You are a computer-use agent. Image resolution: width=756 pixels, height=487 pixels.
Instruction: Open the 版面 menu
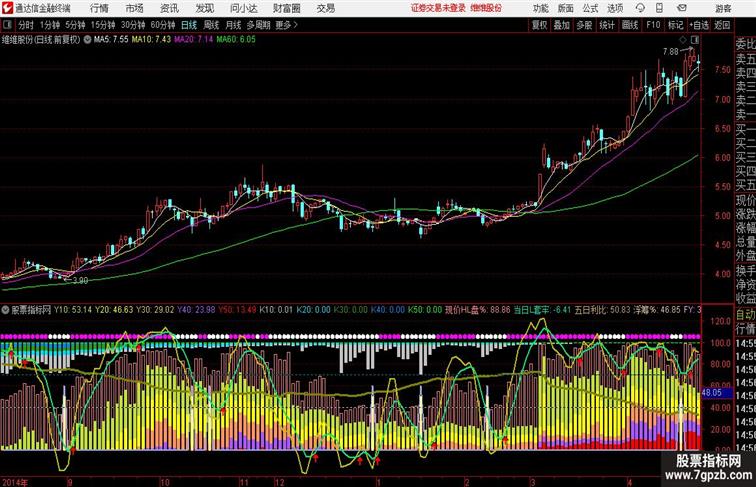tap(566, 8)
